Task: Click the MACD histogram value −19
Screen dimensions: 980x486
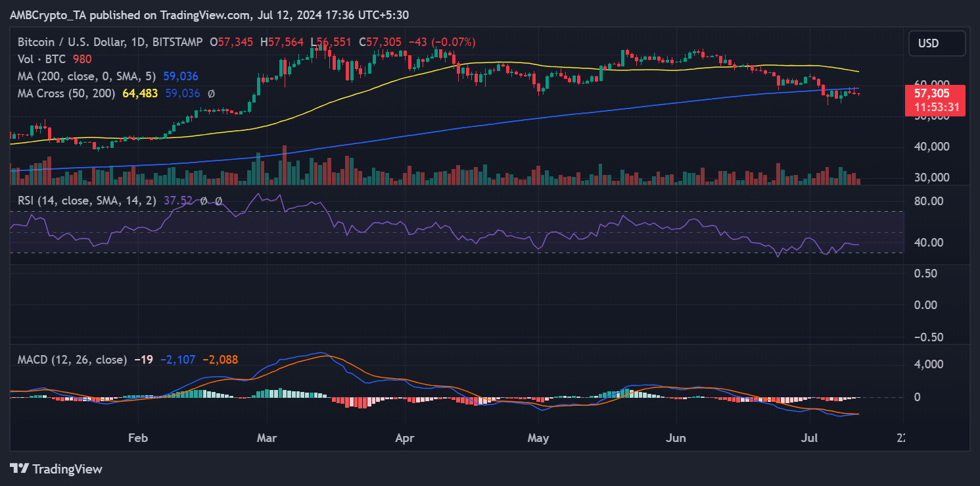Action: pyautogui.click(x=143, y=360)
